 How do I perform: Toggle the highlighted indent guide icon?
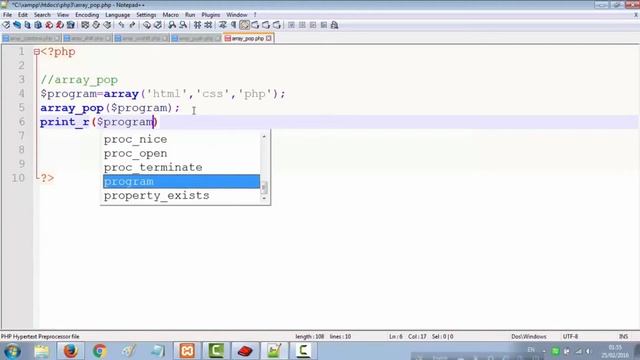click(244, 25)
